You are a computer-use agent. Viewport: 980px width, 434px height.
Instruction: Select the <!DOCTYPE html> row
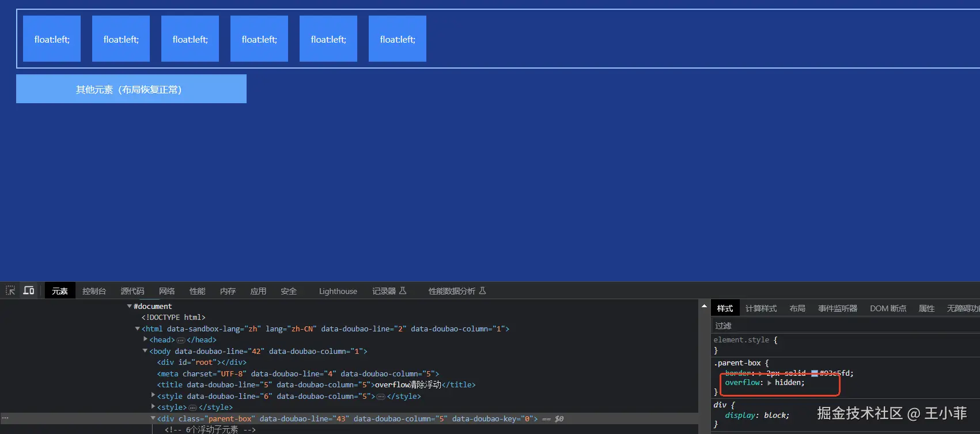click(173, 318)
